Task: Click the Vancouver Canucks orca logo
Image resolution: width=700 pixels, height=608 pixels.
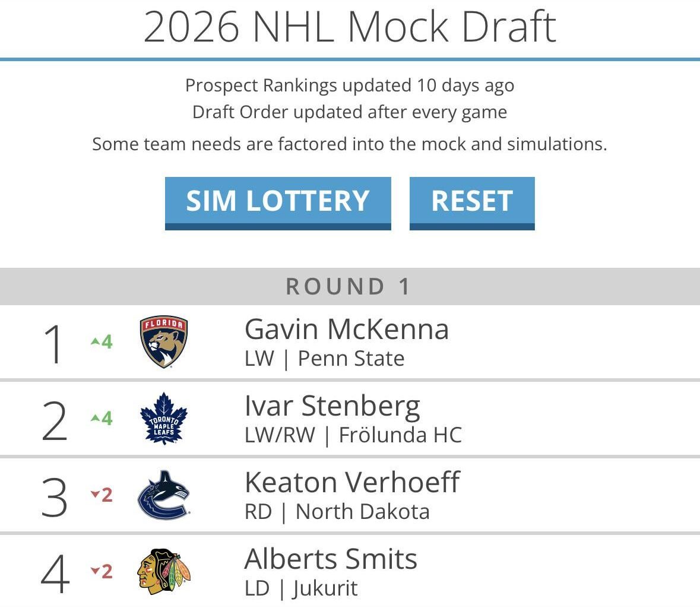Action: tap(165, 495)
